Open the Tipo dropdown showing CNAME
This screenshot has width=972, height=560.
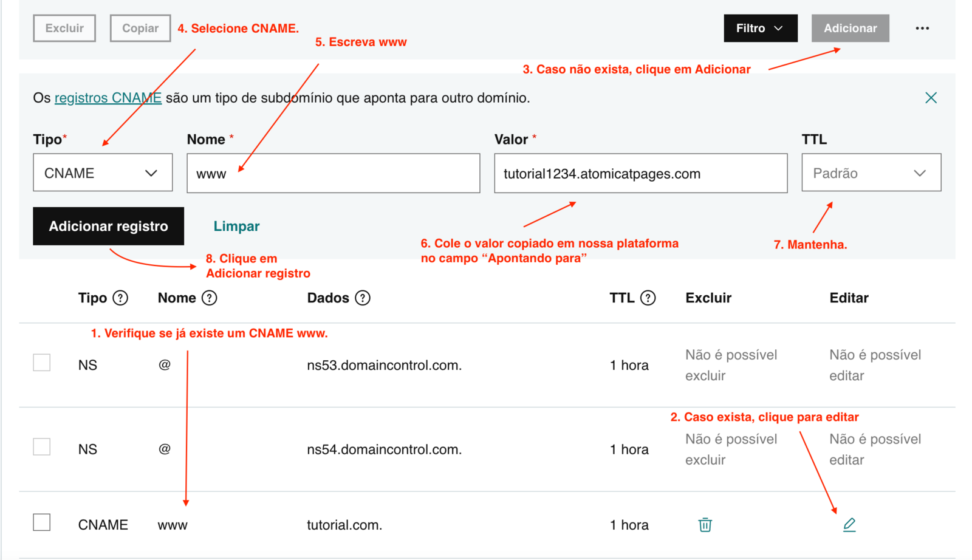tap(103, 173)
